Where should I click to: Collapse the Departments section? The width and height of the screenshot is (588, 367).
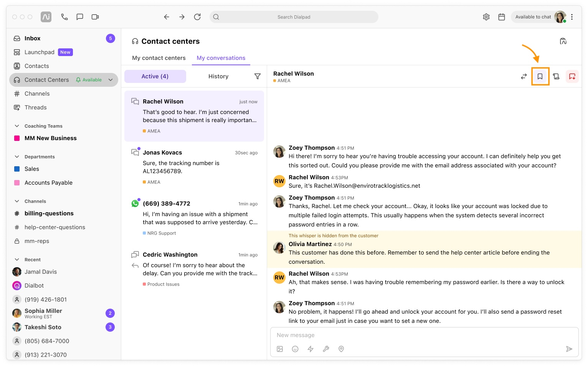(x=17, y=157)
